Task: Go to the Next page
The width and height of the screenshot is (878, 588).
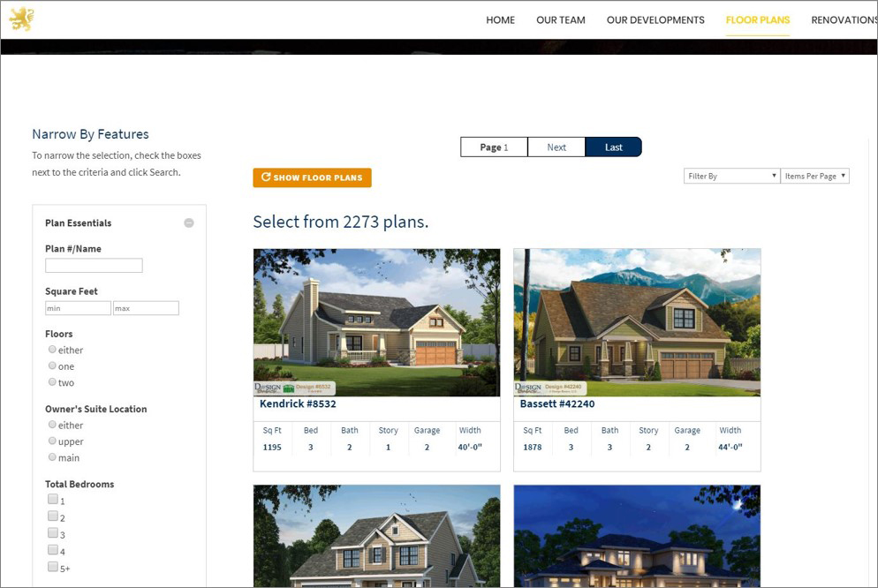Action: tap(556, 147)
